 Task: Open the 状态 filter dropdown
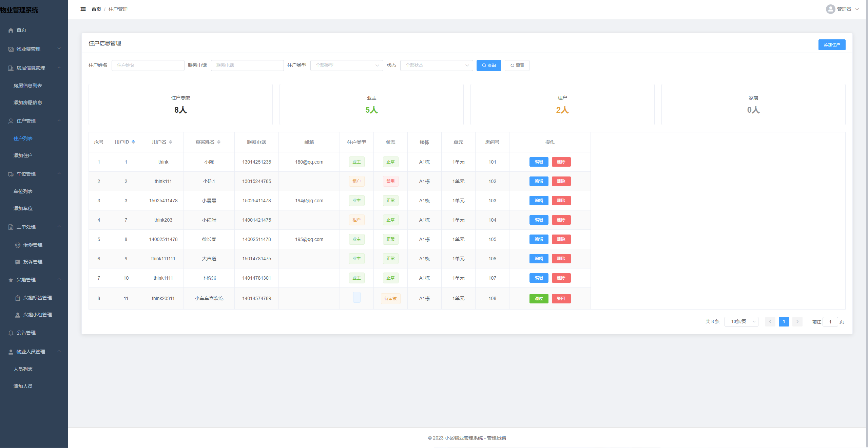tap(436, 66)
